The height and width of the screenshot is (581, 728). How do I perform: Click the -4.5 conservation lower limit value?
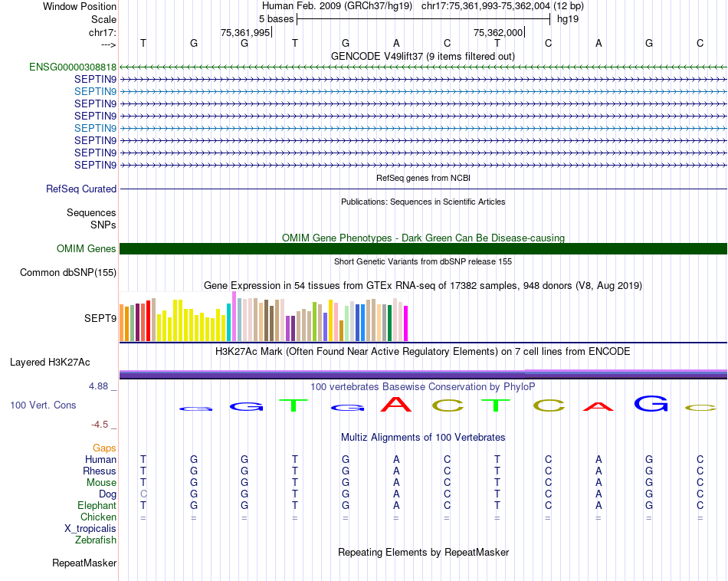100,424
